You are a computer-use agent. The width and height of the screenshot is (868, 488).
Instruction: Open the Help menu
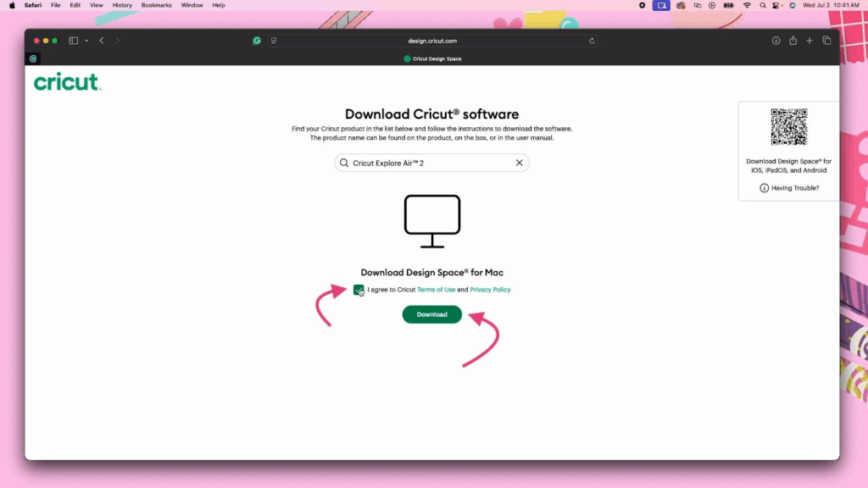(219, 6)
